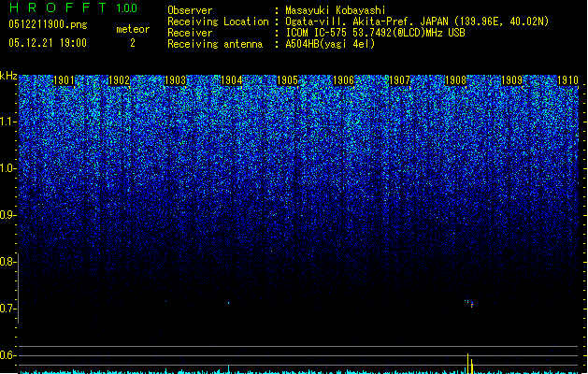Click the Ogata-vill. Akita-Pref. JAPAN location text
This screenshot has width=588, height=374.
[417, 22]
